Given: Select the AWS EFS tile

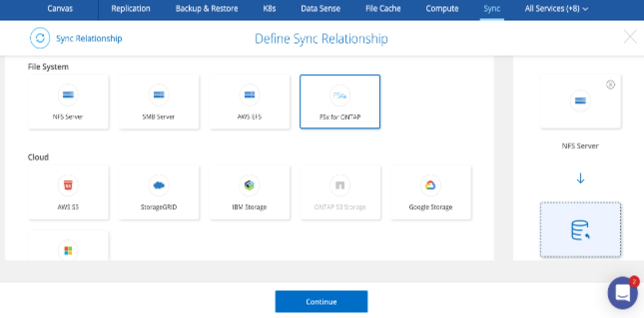Looking at the screenshot, I should (249, 101).
